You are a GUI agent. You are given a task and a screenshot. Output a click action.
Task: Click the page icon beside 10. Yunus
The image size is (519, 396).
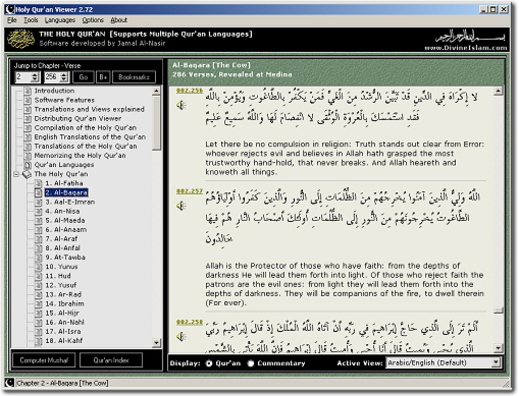point(39,267)
